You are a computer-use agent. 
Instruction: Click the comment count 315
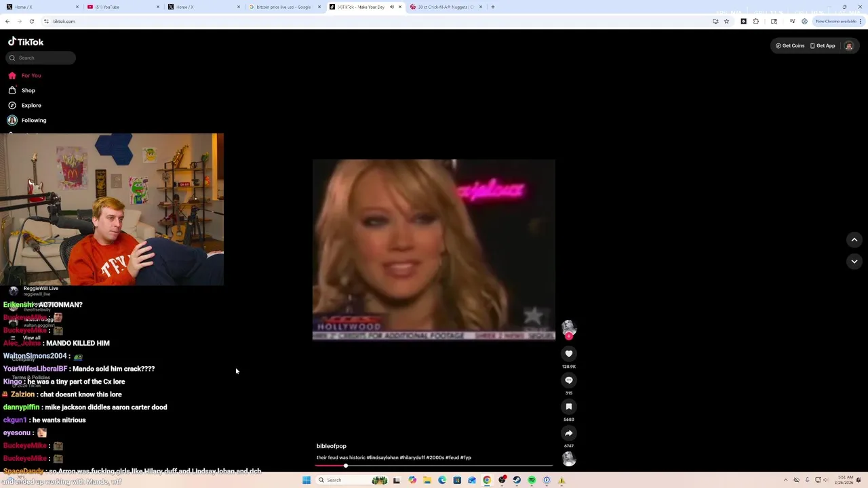pos(569,393)
